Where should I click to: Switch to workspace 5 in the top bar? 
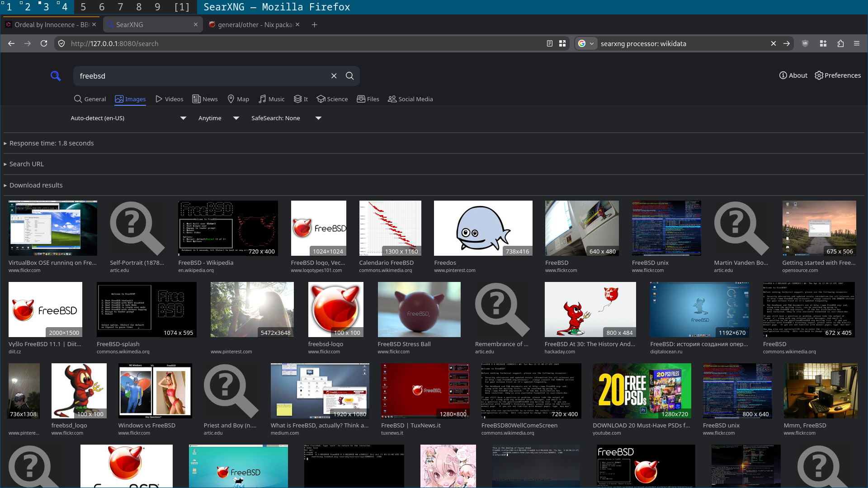[x=83, y=7]
